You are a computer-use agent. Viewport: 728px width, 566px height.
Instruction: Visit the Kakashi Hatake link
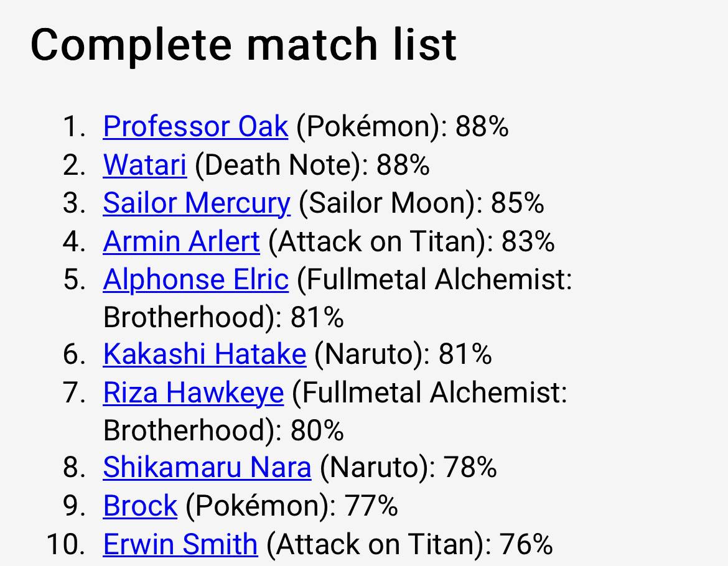pyautogui.click(x=205, y=354)
